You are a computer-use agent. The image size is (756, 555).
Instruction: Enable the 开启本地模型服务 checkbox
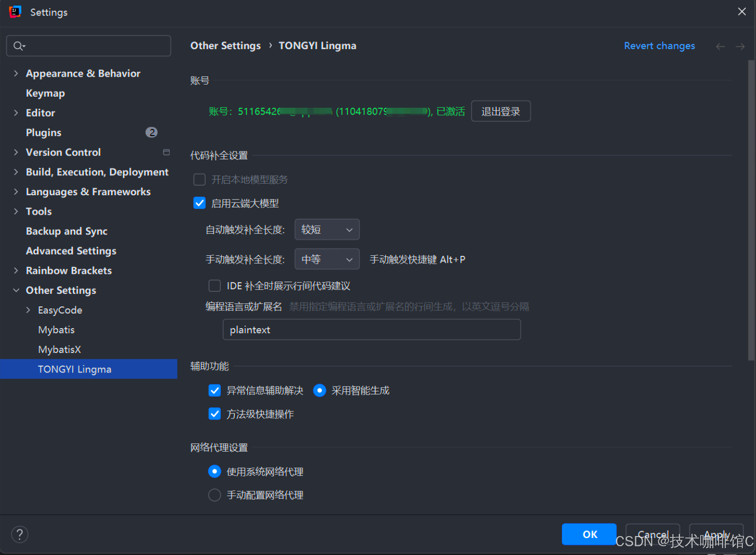[199, 180]
